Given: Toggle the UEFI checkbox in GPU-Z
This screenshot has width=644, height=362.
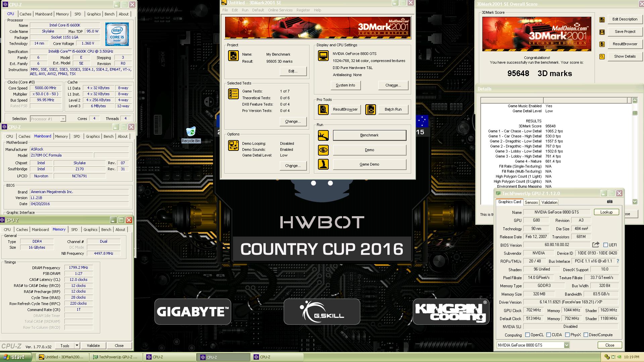Looking at the screenshot, I should click(x=605, y=245).
